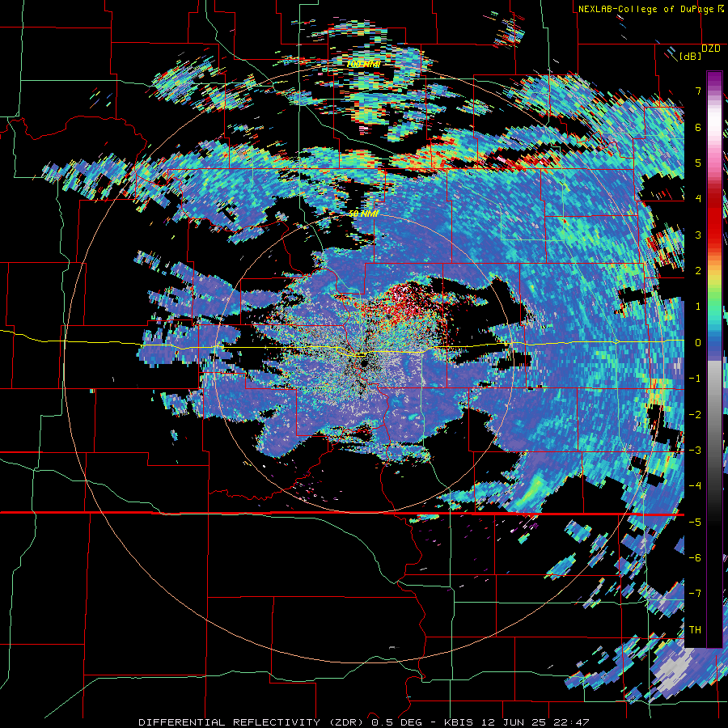Click the -1 value on color scale
The width and height of the screenshot is (728, 728).
click(x=695, y=379)
